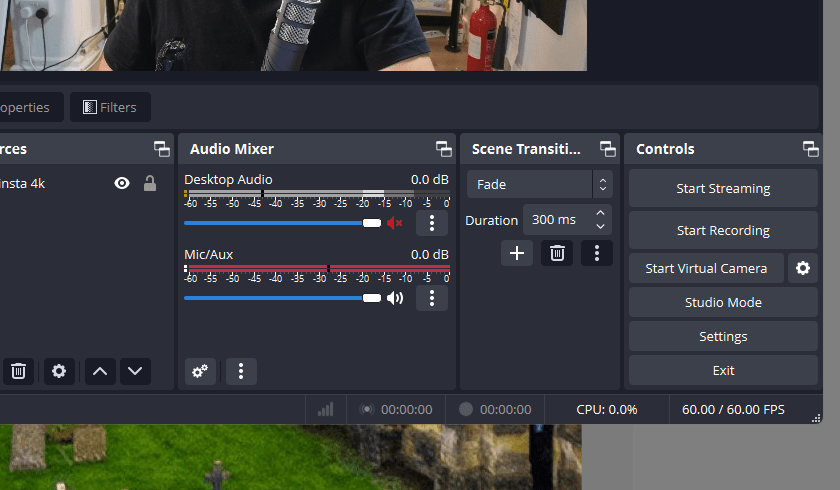Click Start Virtual Camera
This screenshot has width=840, height=490.
tap(706, 268)
